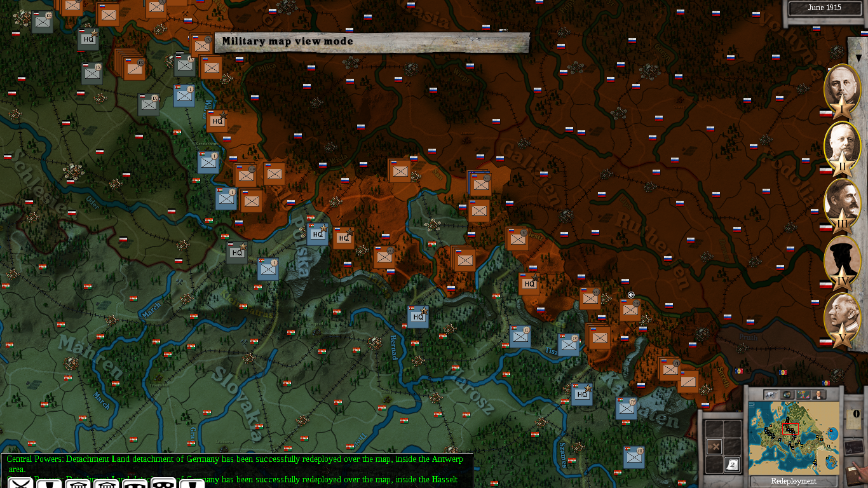
Task: Select the blue HQ unit near the Hernad river
Action: pos(418,316)
